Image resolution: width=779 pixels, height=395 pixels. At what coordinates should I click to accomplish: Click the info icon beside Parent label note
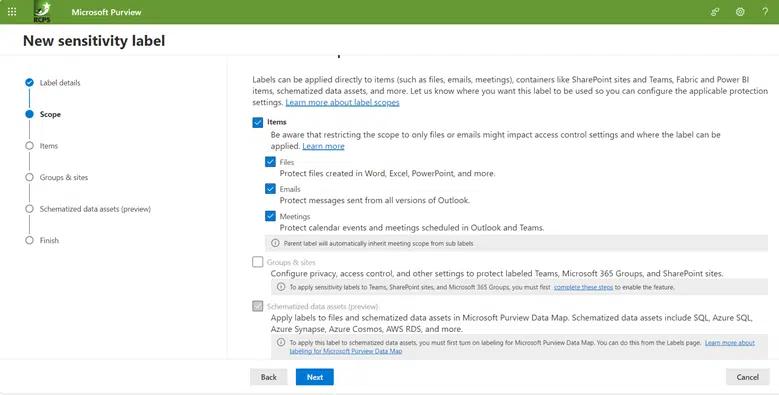pyautogui.click(x=275, y=243)
